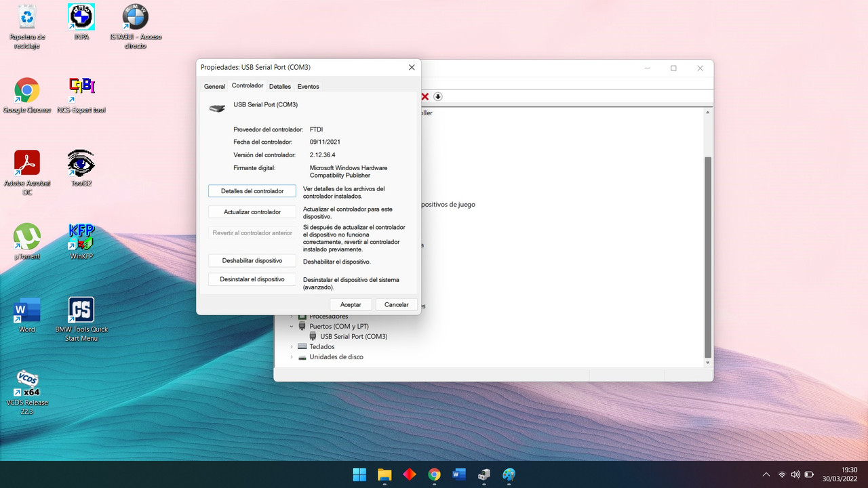Confirm with the Aceptar button
868x488 pixels.
(x=351, y=304)
